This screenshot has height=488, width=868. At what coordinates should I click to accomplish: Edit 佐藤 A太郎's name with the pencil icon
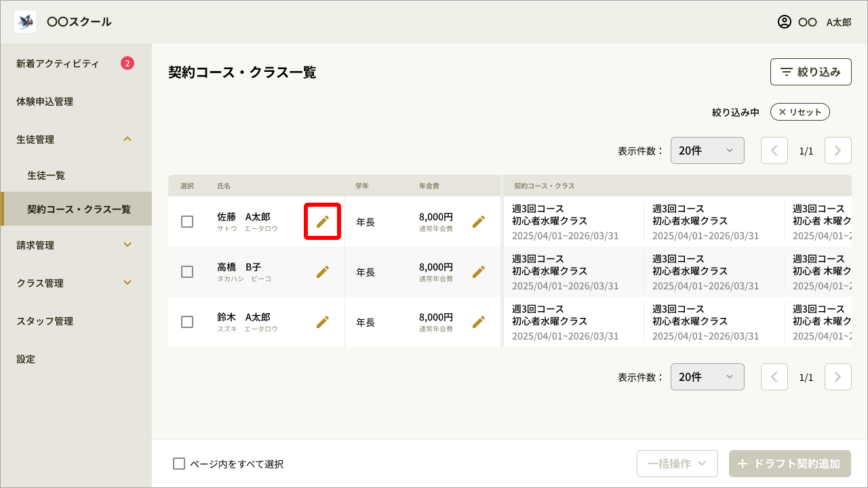point(323,221)
